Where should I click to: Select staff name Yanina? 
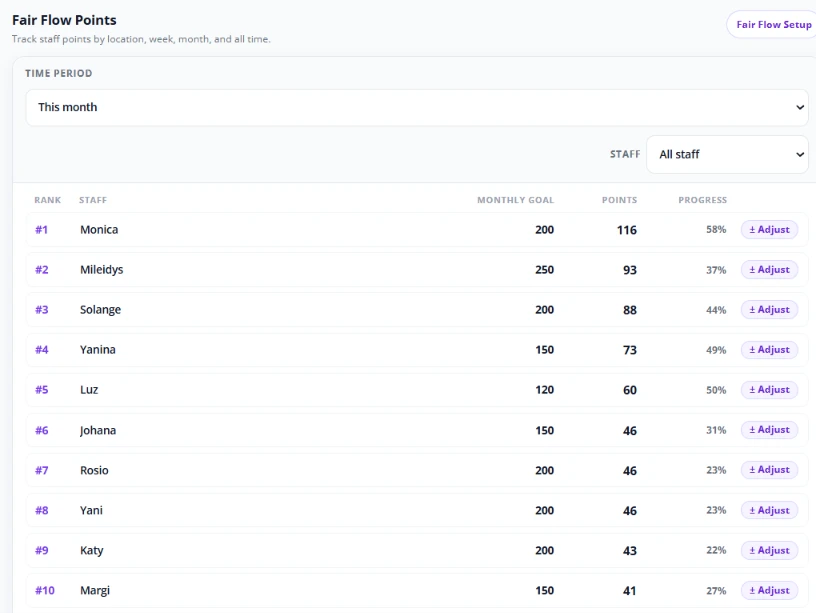tap(97, 350)
